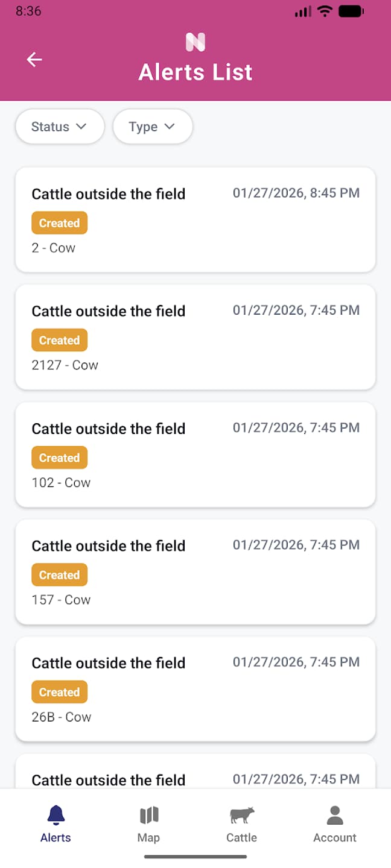This screenshot has width=391, height=868.
Task: Click the Wi-Fi icon in the status bar
Action: pyautogui.click(x=325, y=10)
